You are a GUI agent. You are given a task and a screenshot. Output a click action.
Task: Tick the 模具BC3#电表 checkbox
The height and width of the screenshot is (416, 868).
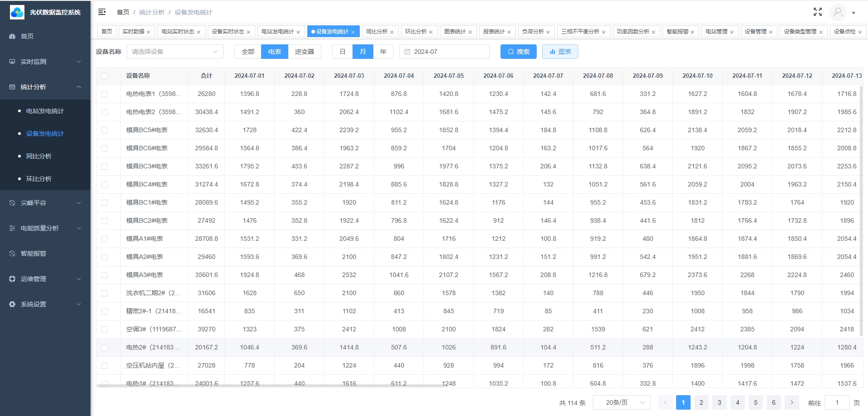[105, 167]
